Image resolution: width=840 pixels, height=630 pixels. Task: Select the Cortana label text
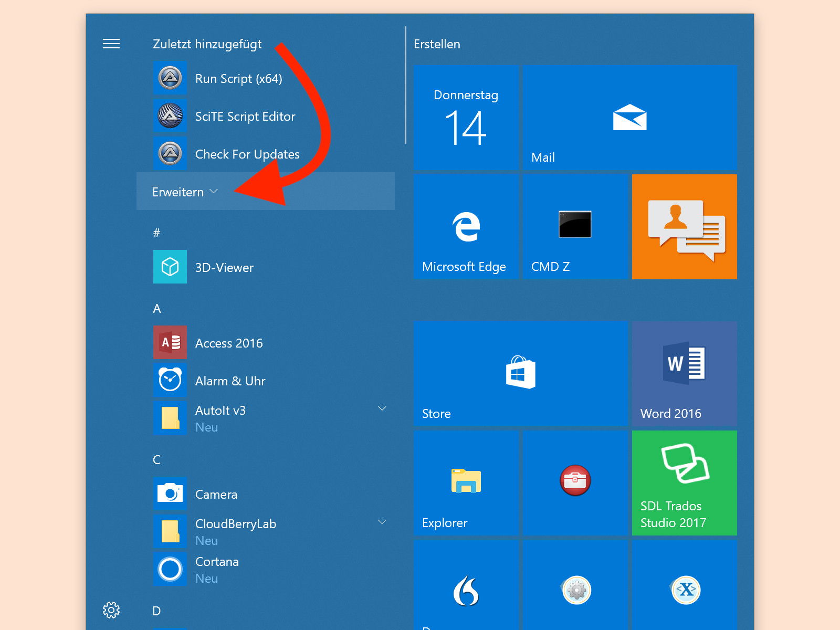(217, 561)
